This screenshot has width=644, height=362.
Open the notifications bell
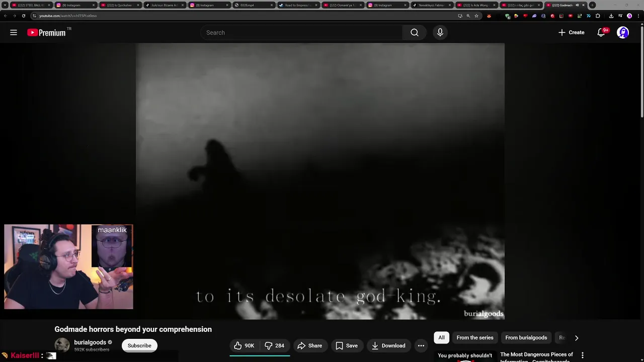[x=601, y=33]
